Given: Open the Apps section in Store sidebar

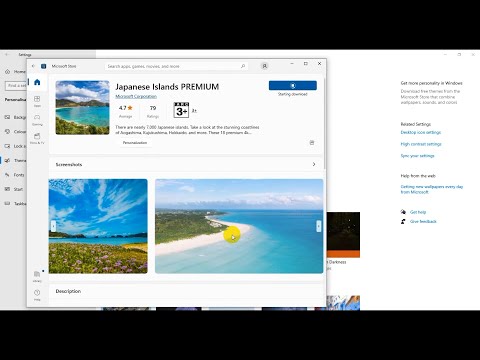Looking at the screenshot, I should 37,101.
